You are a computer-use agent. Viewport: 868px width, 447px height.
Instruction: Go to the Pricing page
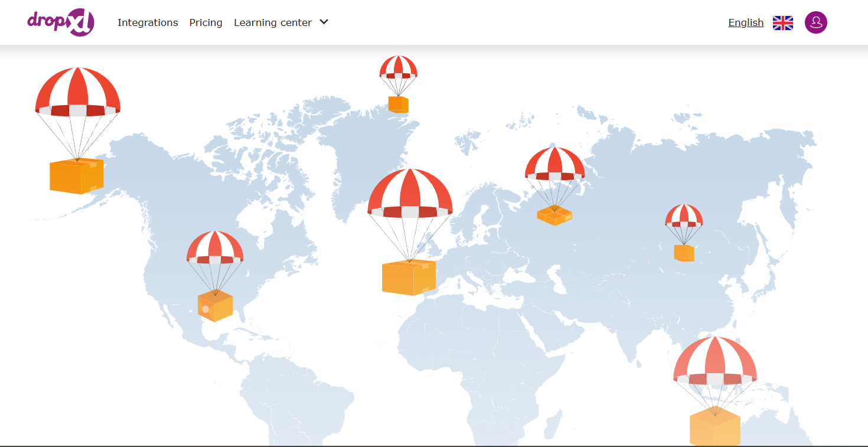coord(205,22)
